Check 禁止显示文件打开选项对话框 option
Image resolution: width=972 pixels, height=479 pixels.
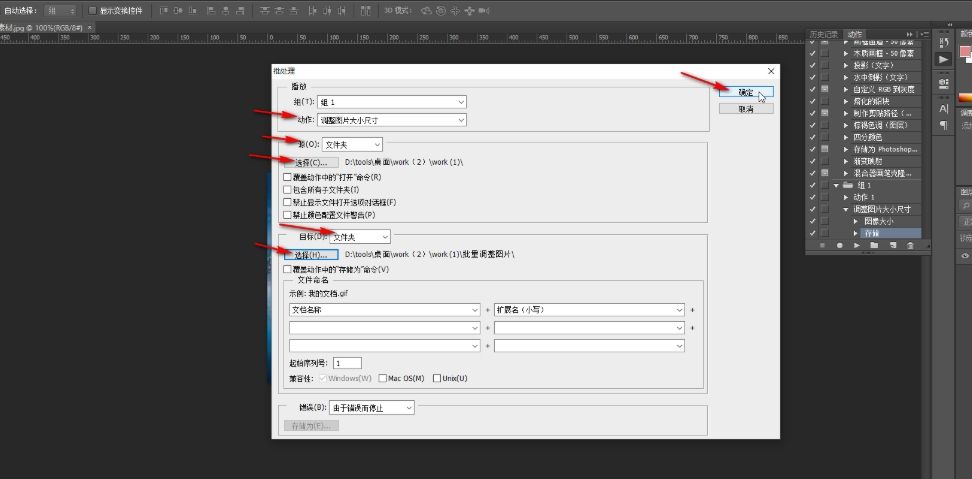pyautogui.click(x=287, y=202)
